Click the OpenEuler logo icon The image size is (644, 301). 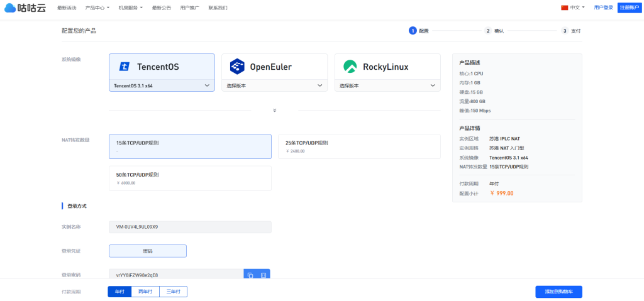tap(237, 67)
